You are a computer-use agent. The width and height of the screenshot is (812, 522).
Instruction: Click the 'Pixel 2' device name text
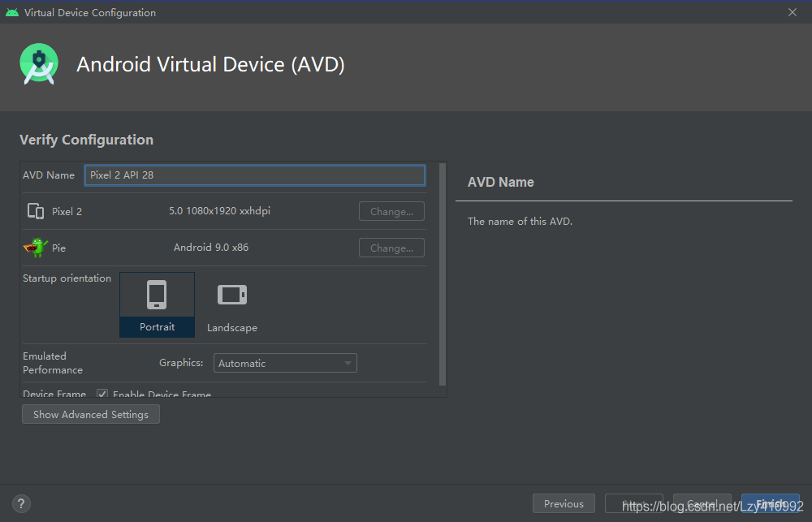pyautogui.click(x=67, y=211)
